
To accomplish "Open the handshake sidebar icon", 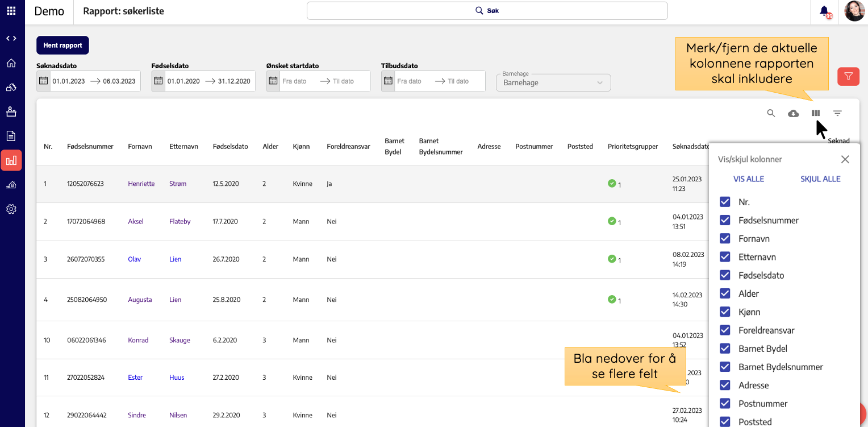I will (11, 87).
